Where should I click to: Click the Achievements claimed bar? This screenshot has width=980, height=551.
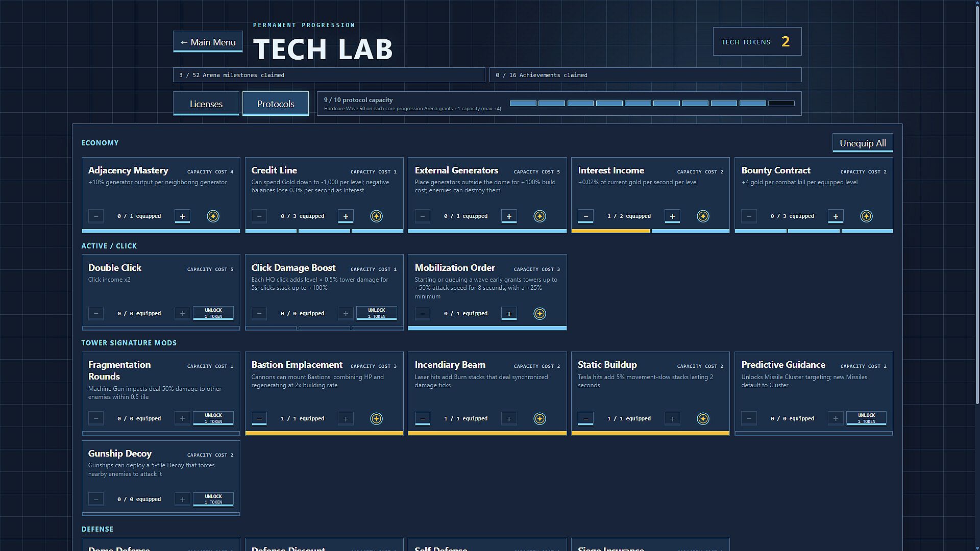[645, 75]
